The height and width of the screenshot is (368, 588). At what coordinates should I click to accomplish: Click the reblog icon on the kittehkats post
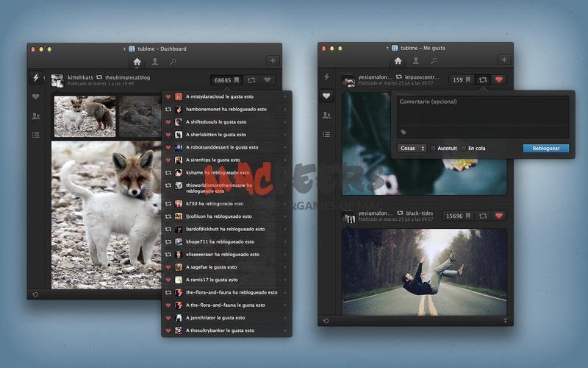tap(251, 79)
